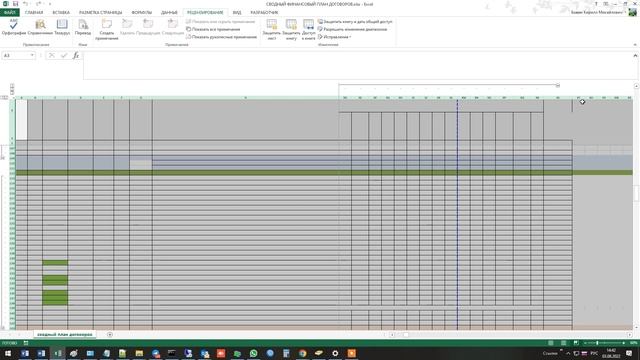Show hidden system tray icons chevron
Screen dimensions: 640x360
(568, 353)
